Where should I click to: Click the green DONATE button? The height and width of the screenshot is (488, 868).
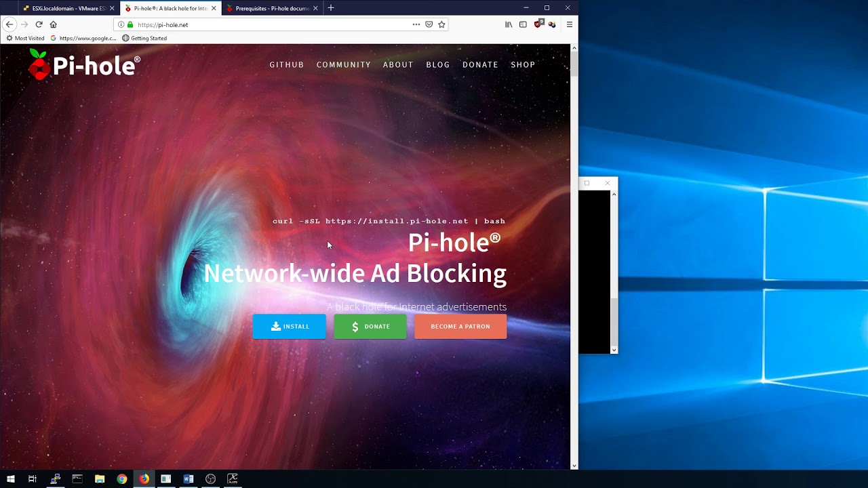point(370,327)
